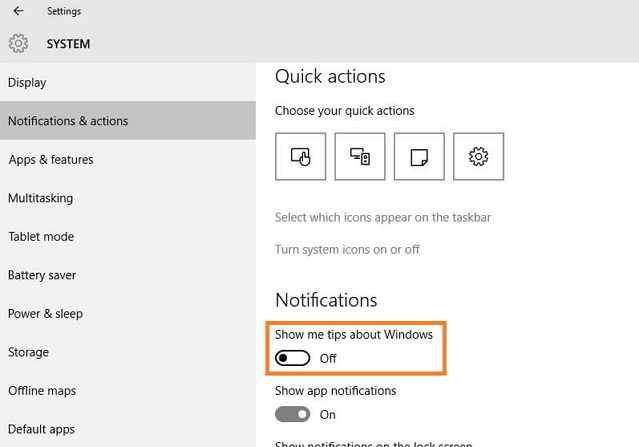The height and width of the screenshot is (447, 639).
Task: Open the Multitasking section
Action: click(x=128, y=198)
